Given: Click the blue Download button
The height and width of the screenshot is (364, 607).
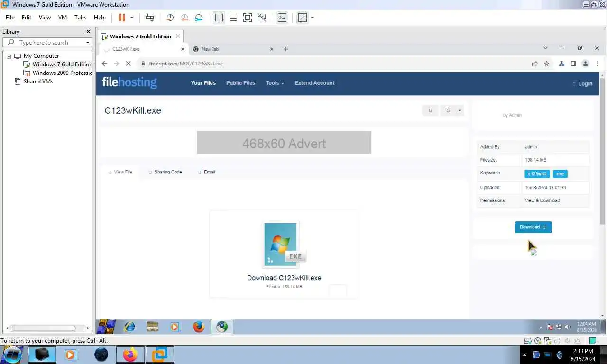Looking at the screenshot, I should pyautogui.click(x=533, y=227).
